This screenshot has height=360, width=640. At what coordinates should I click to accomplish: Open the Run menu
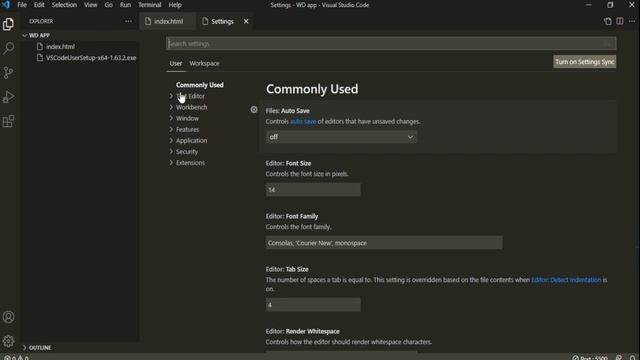[x=125, y=5]
